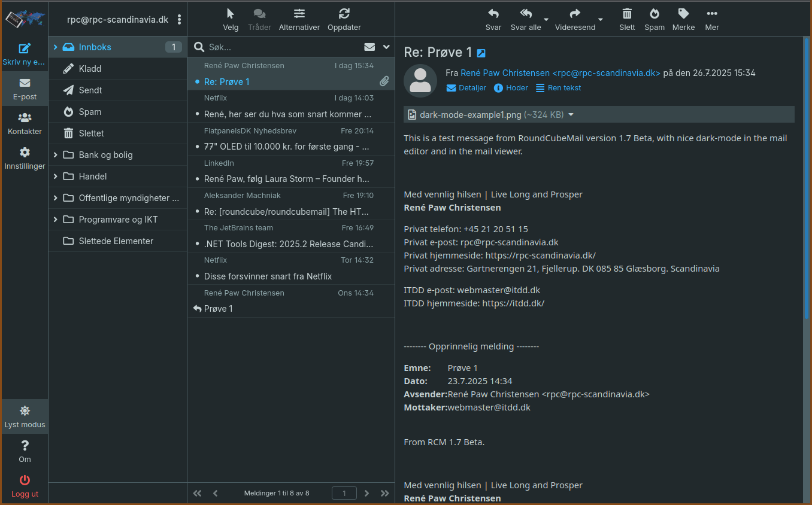Image resolution: width=812 pixels, height=505 pixels.
Task: Expand the Bank og bolig folder
Action: click(x=56, y=154)
